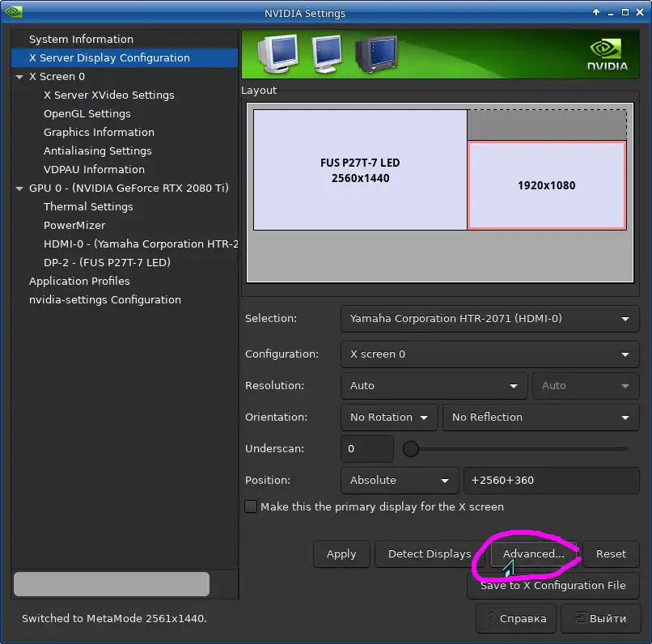The image size is (652, 644).
Task: Open the Position Absolute dropdown
Action: tap(400, 481)
